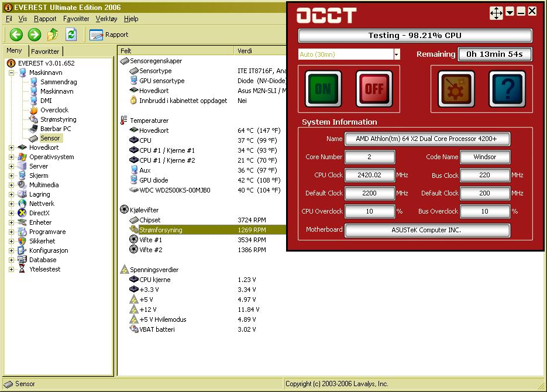Click the OCCT Motherboard field
The image size is (547, 392).
[x=427, y=230]
